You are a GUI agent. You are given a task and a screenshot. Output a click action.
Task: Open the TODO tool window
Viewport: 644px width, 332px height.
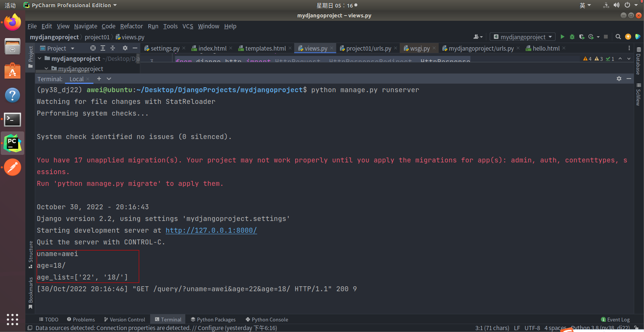(49, 319)
